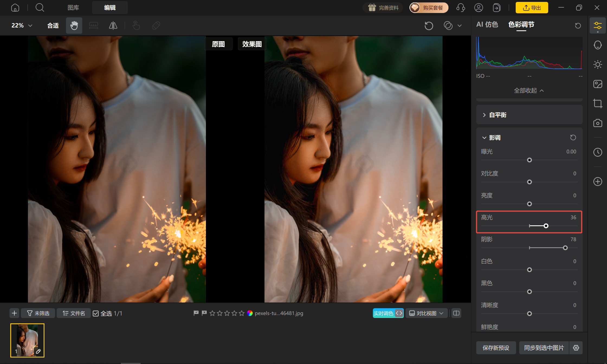
Task: Reset the 影调 section adjustments
Action: pyautogui.click(x=573, y=138)
